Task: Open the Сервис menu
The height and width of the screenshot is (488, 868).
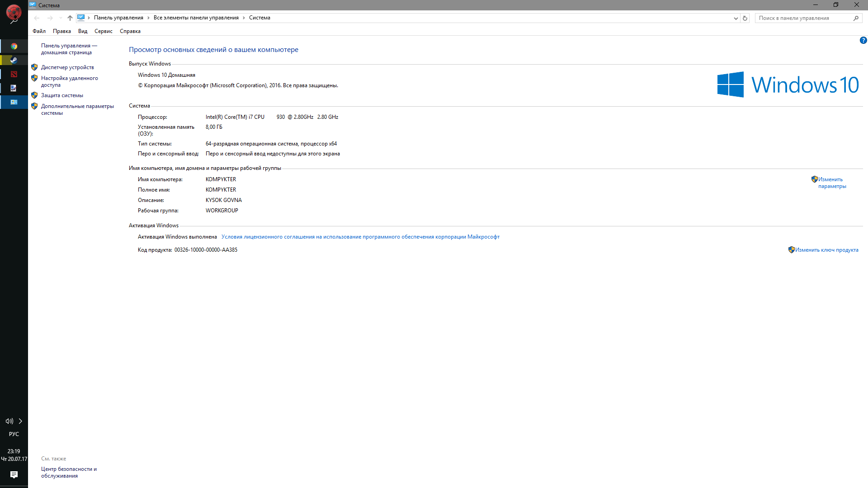Action: [104, 31]
